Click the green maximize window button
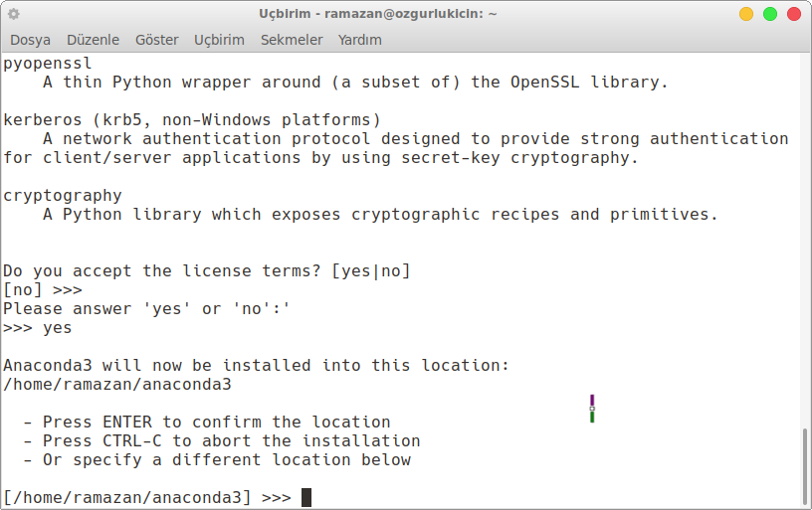The width and height of the screenshot is (812, 510). [x=770, y=14]
